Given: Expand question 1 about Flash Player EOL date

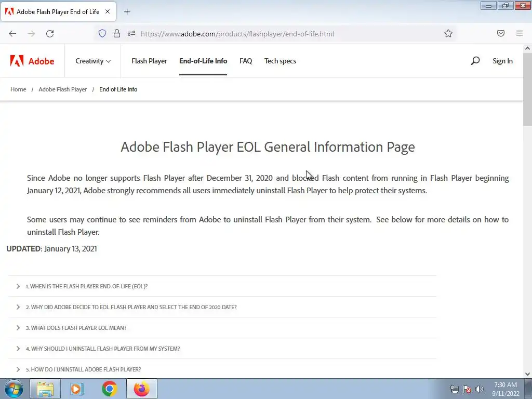Looking at the screenshot, I should (x=222, y=286).
